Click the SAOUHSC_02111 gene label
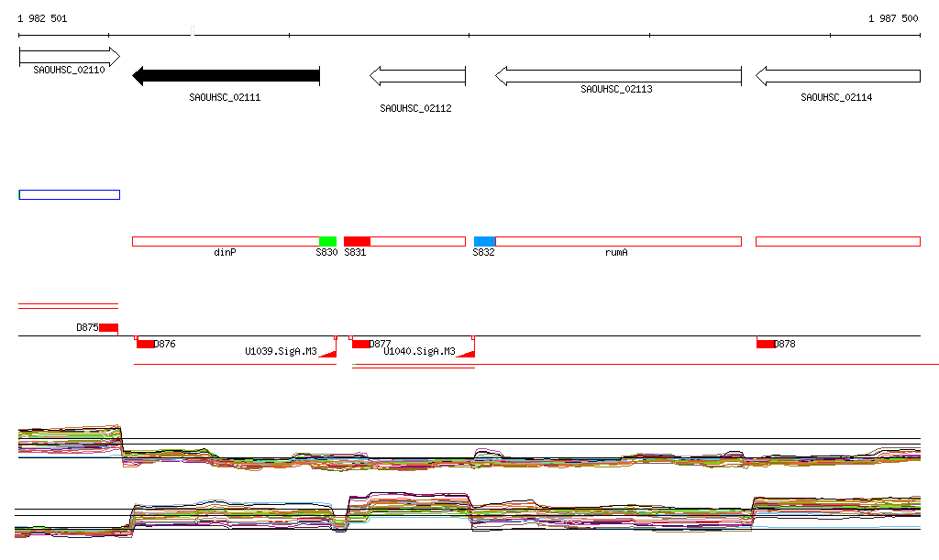The width and height of the screenshot is (939, 560). pos(226,97)
